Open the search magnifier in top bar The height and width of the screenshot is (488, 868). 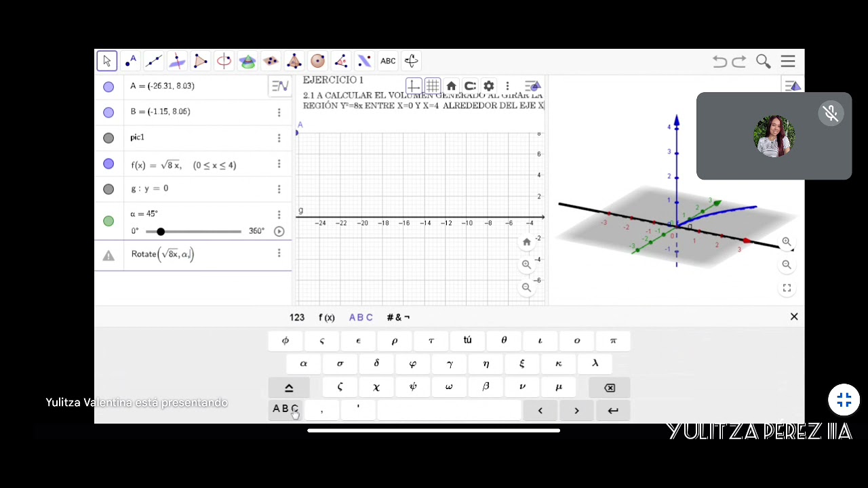(x=763, y=62)
